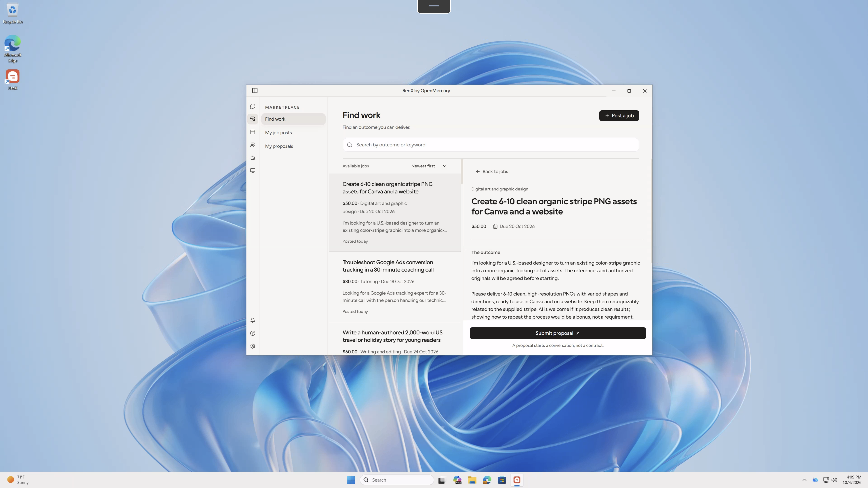Open the help question mark icon

point(253,333)
